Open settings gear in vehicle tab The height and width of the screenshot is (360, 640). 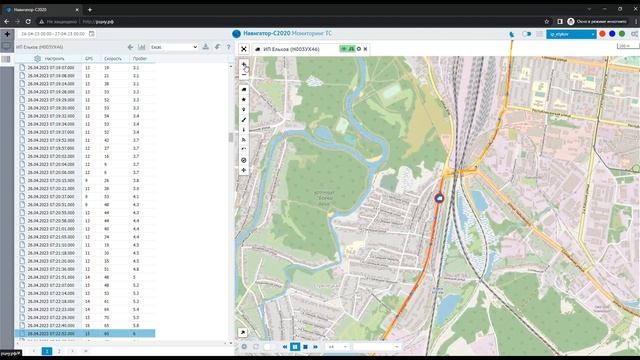click(x=359, y=49)
